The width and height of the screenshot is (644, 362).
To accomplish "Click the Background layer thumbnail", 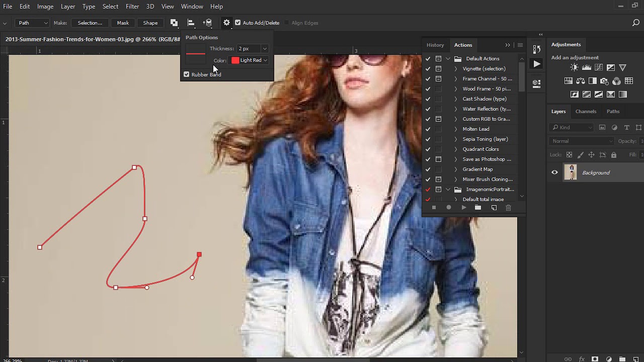I will [571, 172].
